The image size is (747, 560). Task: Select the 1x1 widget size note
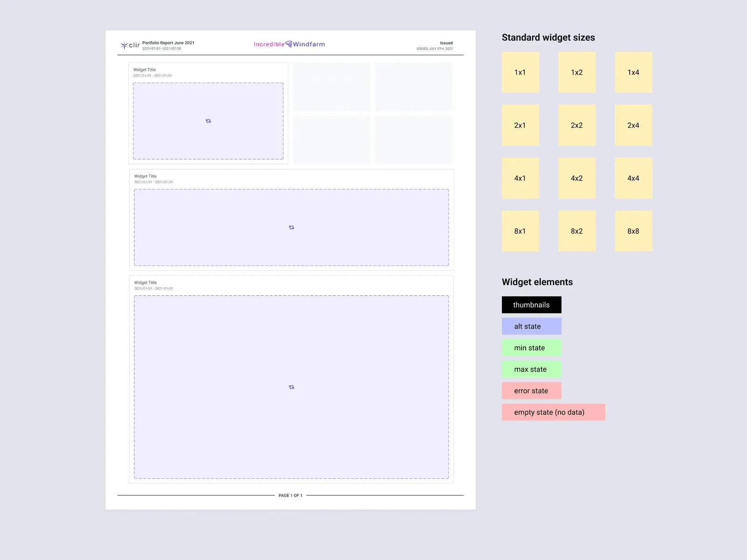(x=520, y=72)
